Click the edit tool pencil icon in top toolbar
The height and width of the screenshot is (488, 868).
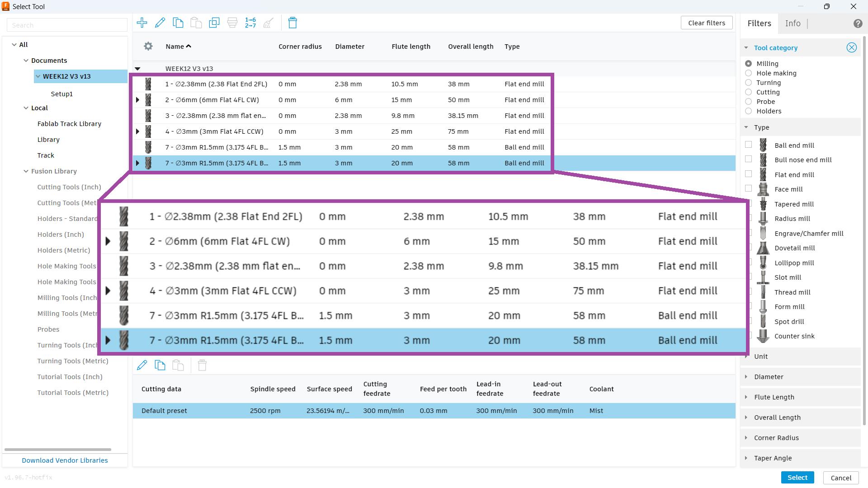(x=160, y=23)
